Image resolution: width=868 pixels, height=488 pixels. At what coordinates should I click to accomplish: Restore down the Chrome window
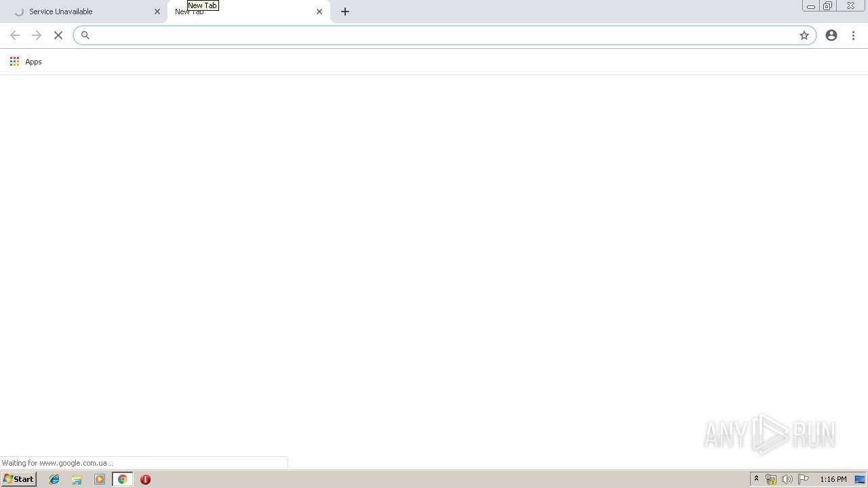coord(827,5)
